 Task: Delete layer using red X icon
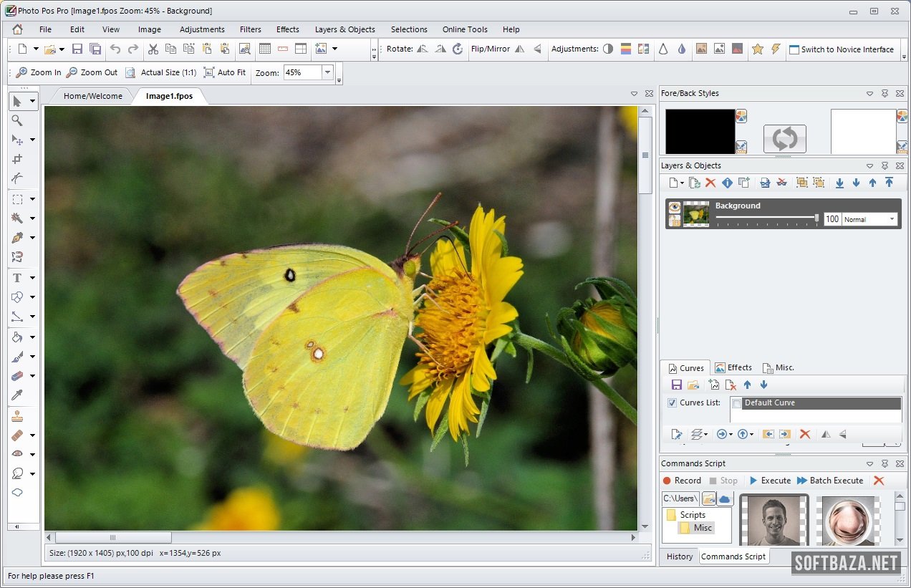pos(710,183)
